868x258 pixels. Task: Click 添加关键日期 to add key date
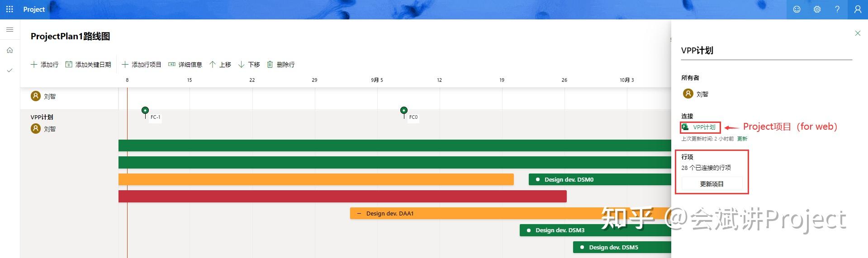coord(88,65)
